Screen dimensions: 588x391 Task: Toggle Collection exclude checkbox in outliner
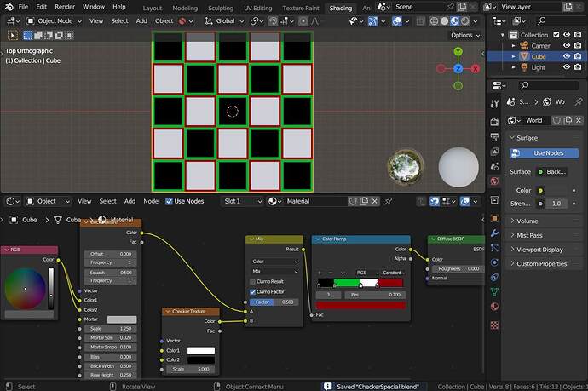click(556, 35)
